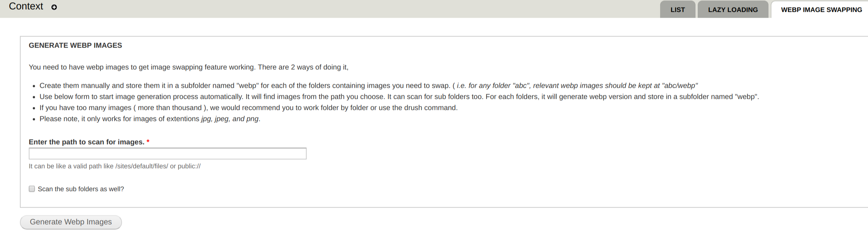
Task: Click the GENERATE WEBP IMAGES section header
Action: [75, 45]
